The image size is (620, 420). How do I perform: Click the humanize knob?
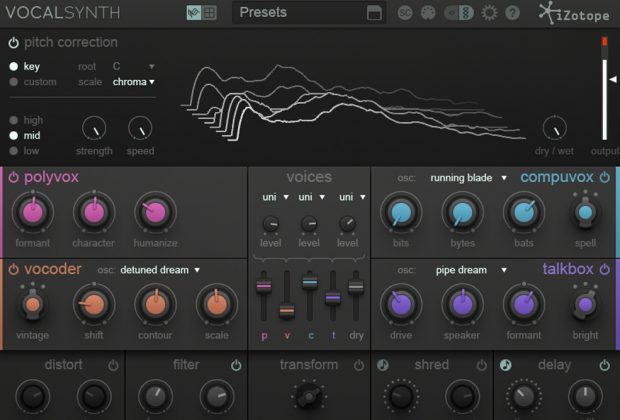pos(155,212)
